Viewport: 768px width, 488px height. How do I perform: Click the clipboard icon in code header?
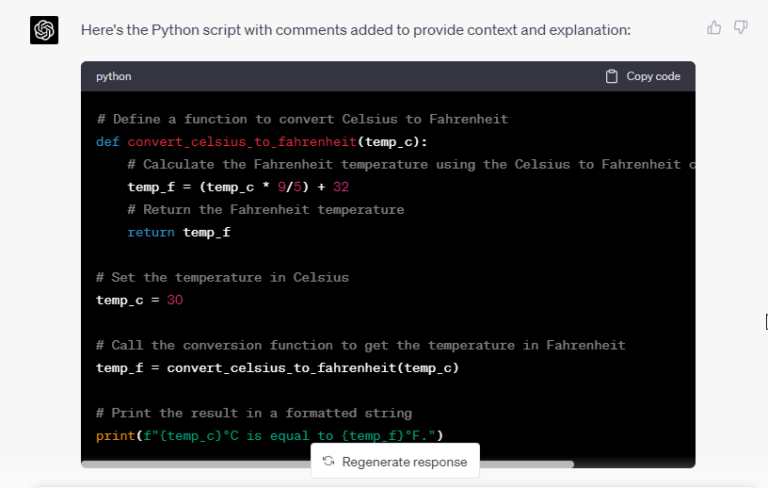coord(612,76)
